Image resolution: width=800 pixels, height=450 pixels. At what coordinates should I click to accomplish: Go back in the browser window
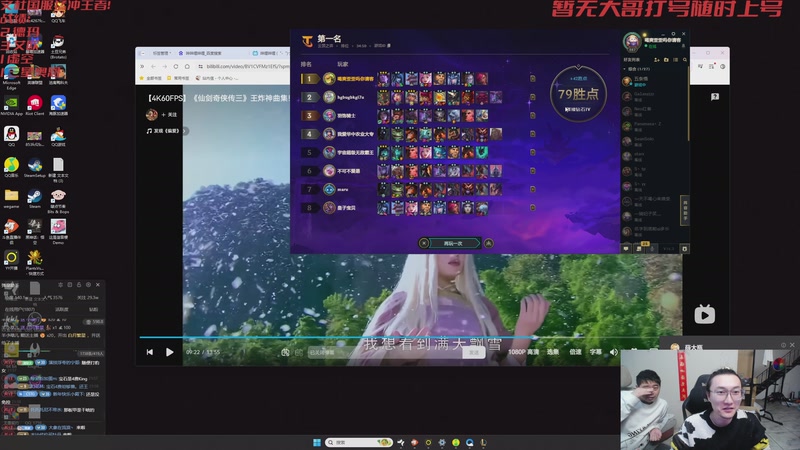click(153, 66)
